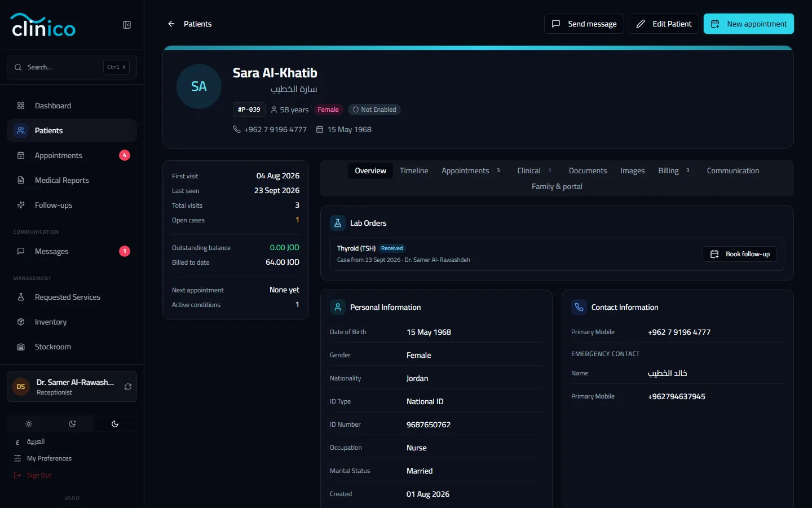812x508 pixels.
Task: Click the SA patient avatar
Action: 199,86
